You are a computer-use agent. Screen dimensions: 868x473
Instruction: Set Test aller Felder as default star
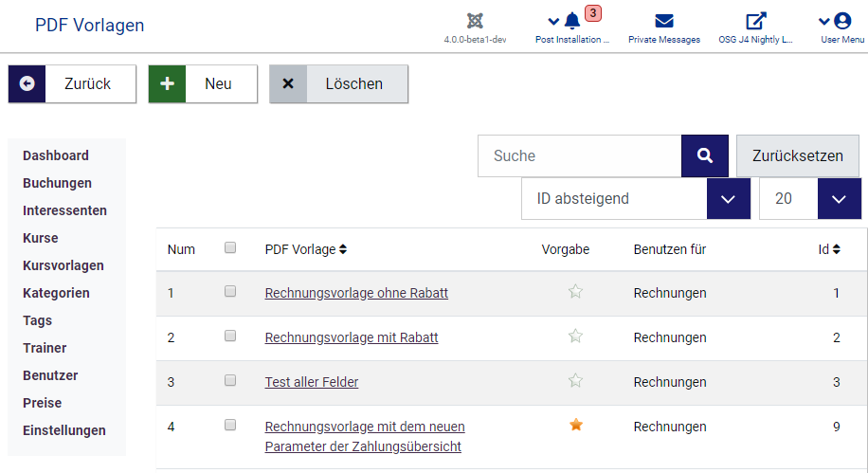[x=576, y=380]
